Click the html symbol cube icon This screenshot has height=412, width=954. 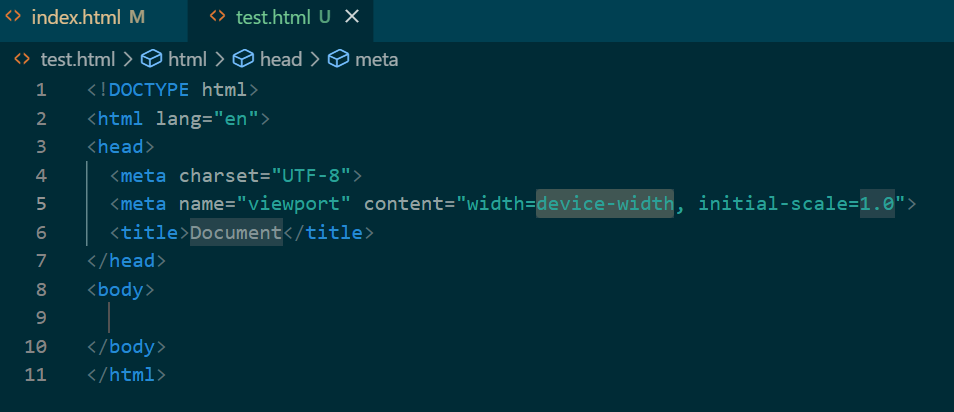coord(151,59)
